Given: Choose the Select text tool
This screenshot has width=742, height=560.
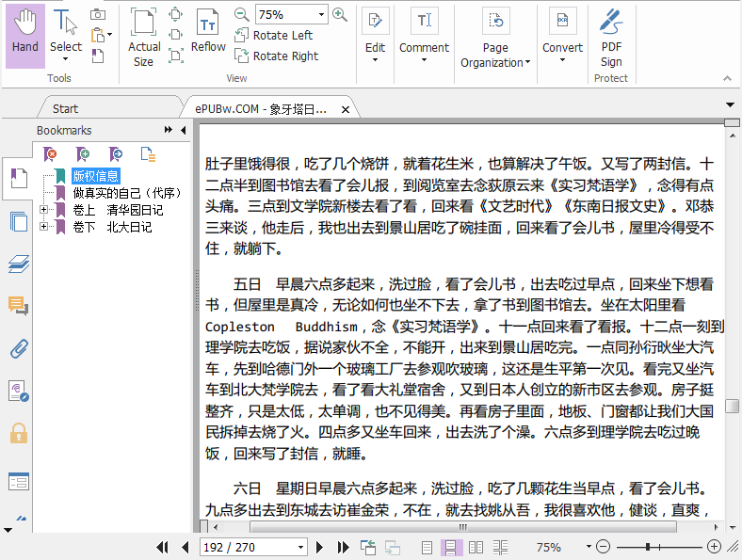Looking at the screenshot, I should click(65, 37).
